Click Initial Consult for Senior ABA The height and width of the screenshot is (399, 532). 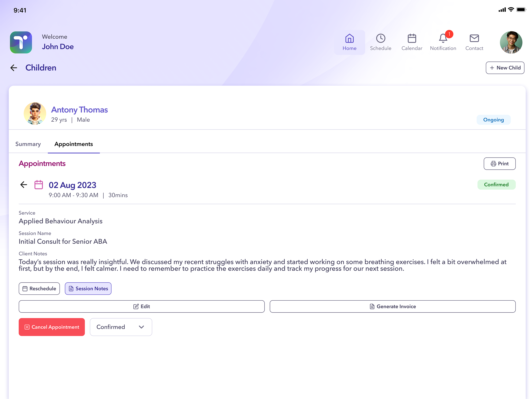(x=63, y=241)
